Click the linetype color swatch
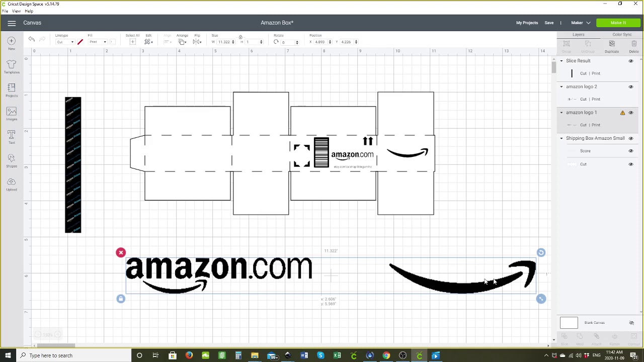This screenshot has width=644, height=362. click(x=80, y=42)
